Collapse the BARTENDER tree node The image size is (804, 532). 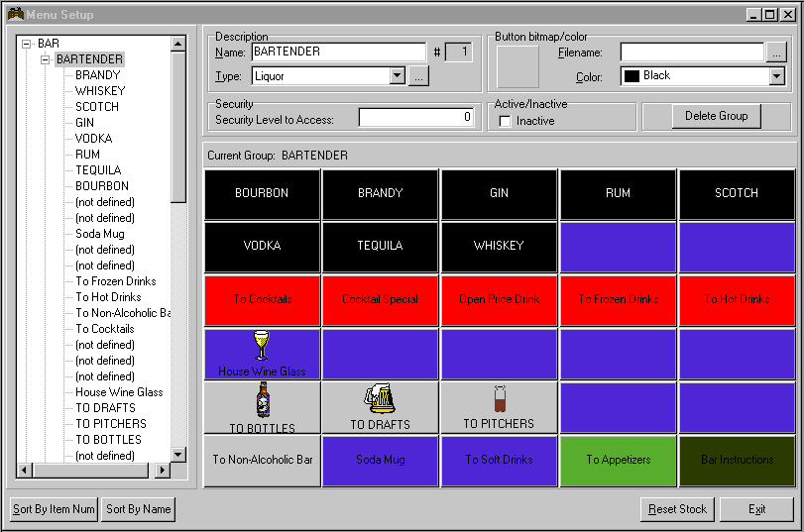[46, 59]
